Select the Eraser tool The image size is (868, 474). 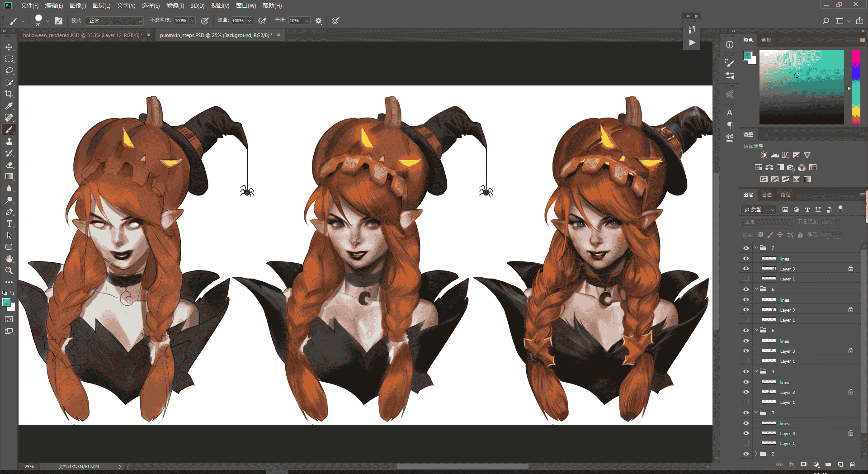pos(9,165)
